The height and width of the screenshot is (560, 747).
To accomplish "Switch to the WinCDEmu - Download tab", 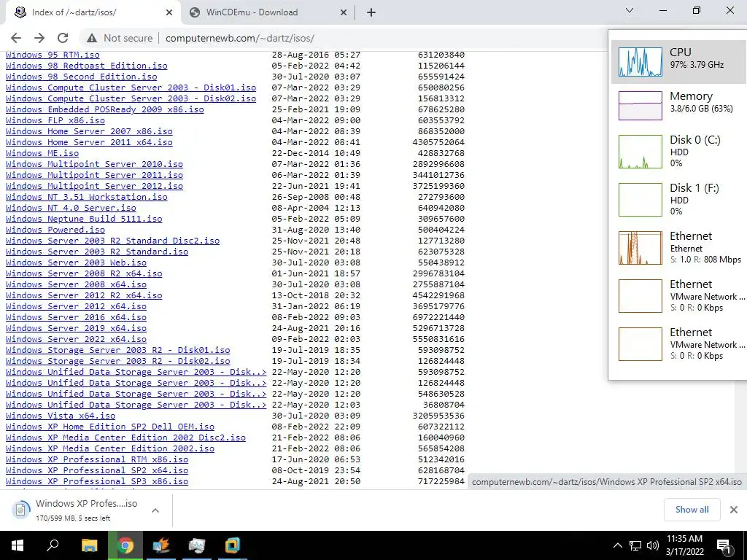I will tap(268, 13).
